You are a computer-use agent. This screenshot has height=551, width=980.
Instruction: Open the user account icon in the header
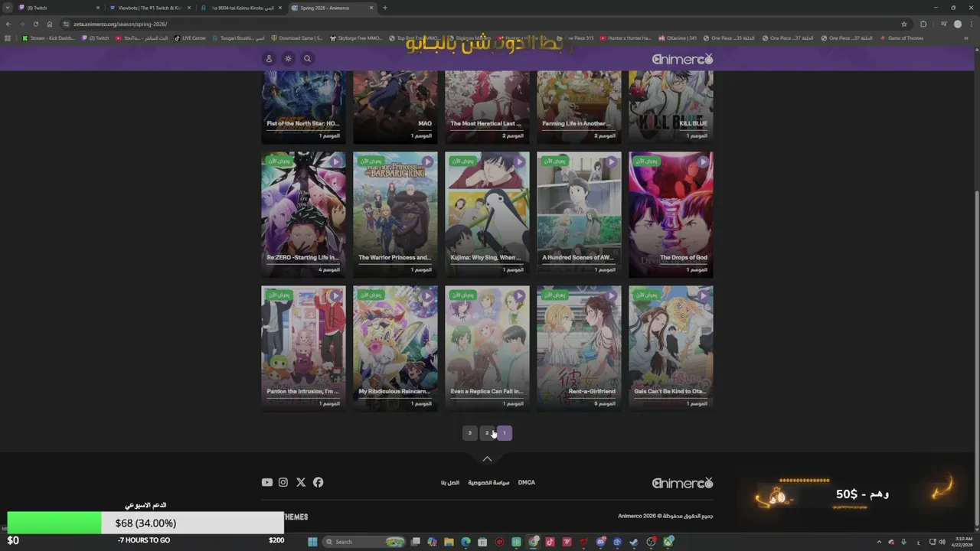coord(269,58)
